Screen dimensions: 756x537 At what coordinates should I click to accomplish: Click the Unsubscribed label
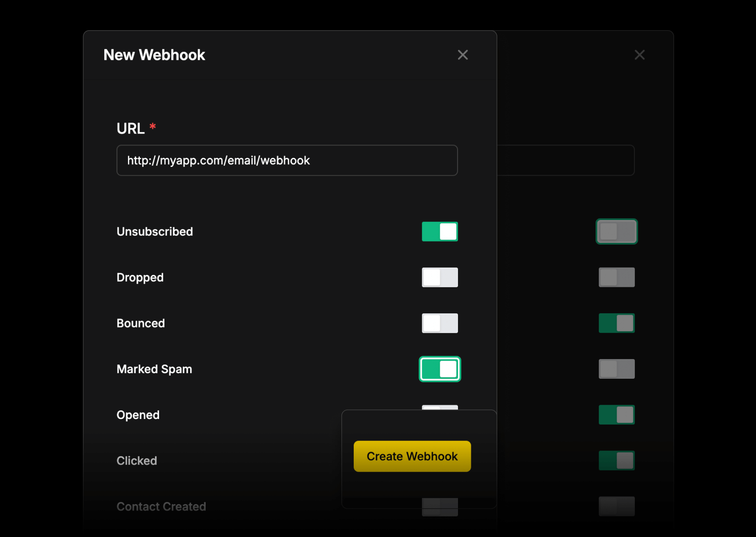click(x=155, y=231)
